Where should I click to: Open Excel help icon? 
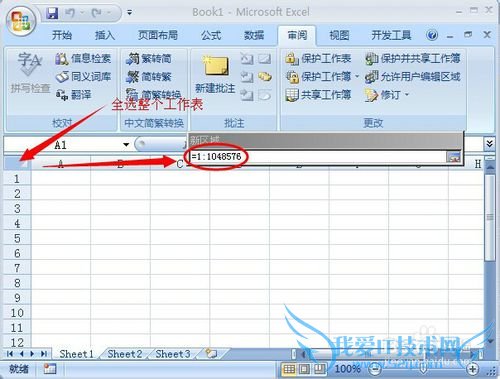tap(432, 35)
